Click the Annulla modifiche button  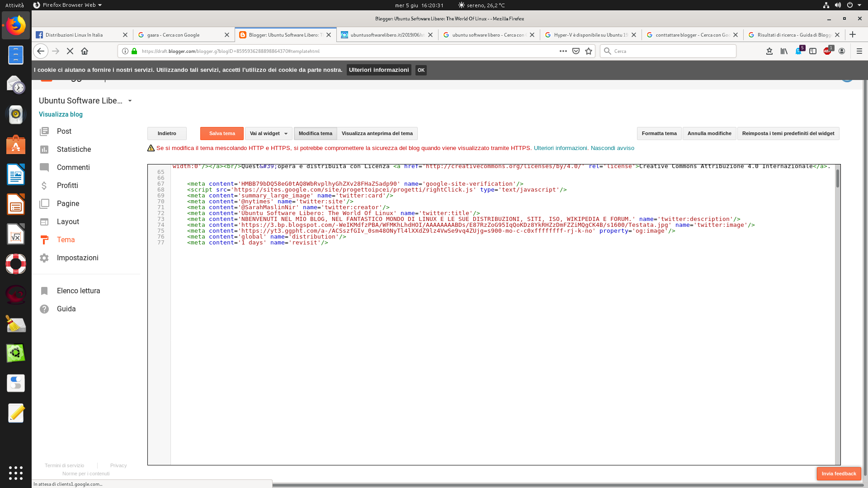tap(709, 134)
